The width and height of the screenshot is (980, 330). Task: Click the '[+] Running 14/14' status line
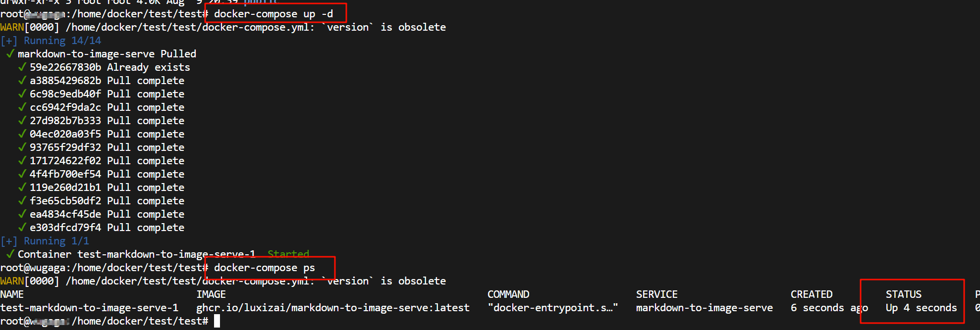tap(51, 41)
